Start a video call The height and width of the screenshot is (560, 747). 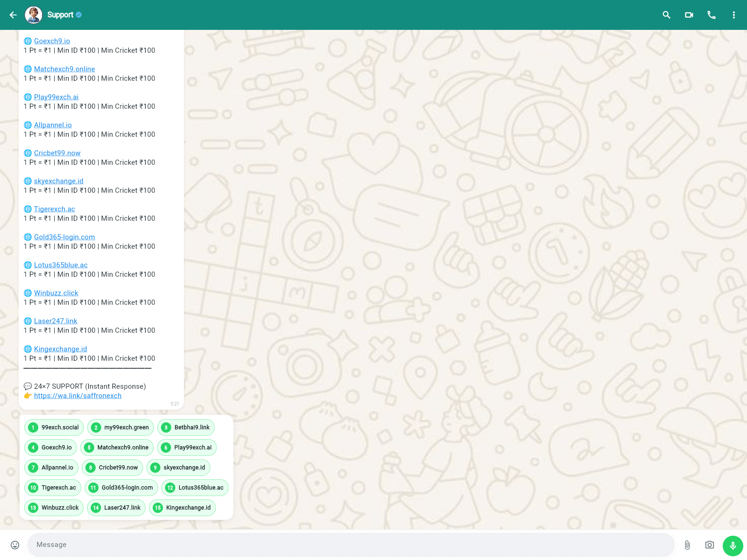coord(689,15)
